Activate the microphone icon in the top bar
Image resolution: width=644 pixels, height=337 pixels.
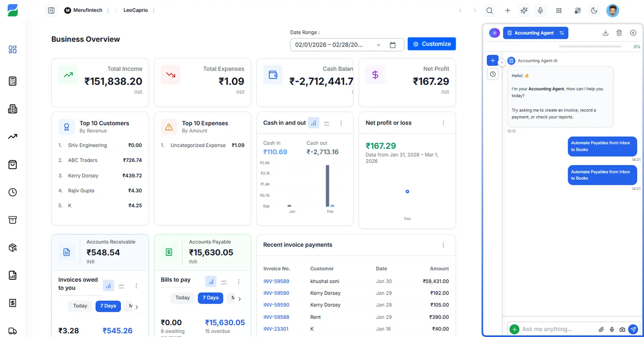point(540,11)
